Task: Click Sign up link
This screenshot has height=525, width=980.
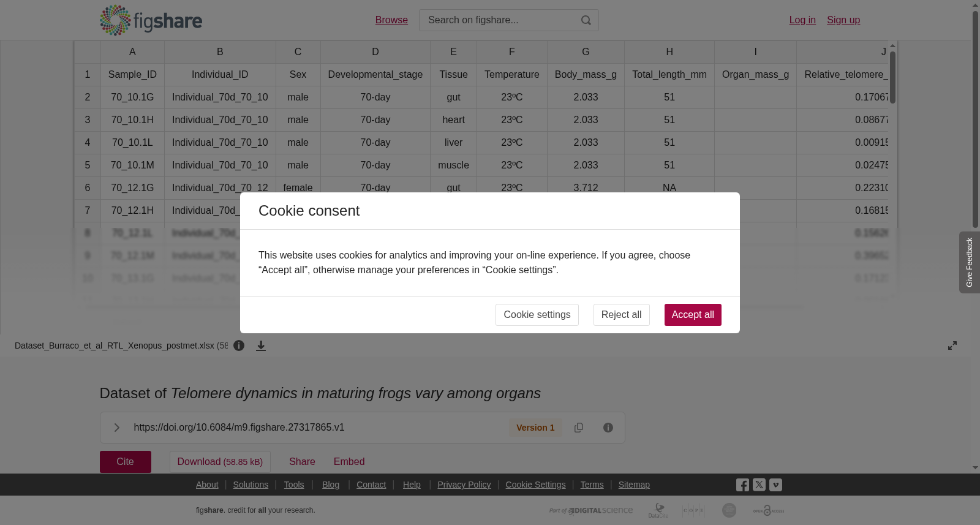Action: coord(843,20)
